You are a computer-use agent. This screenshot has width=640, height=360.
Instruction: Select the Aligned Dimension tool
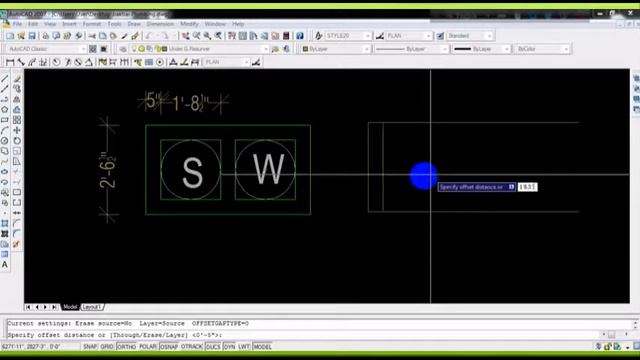[21, 62]
